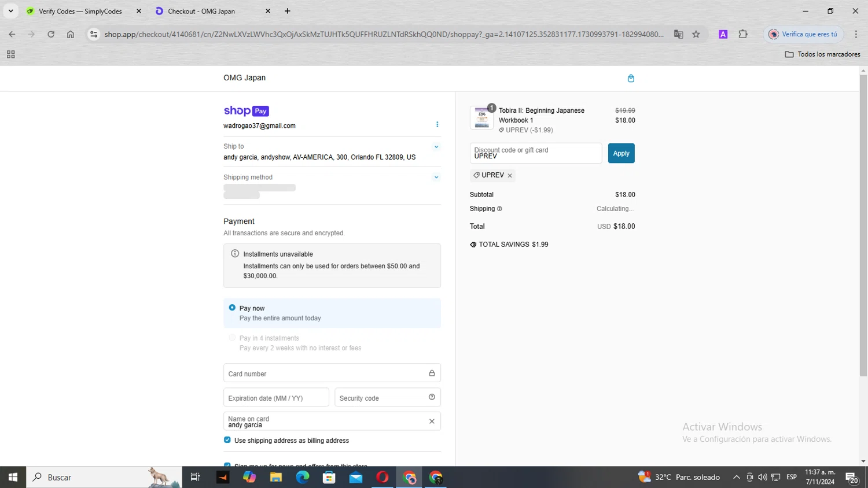Open Todos los marcadores bookmarks folder

[822, 54]
